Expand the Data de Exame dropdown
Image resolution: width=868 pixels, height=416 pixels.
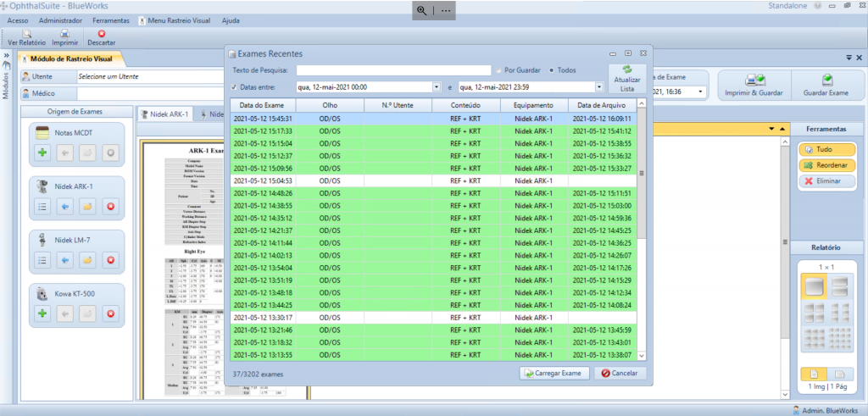701,92
